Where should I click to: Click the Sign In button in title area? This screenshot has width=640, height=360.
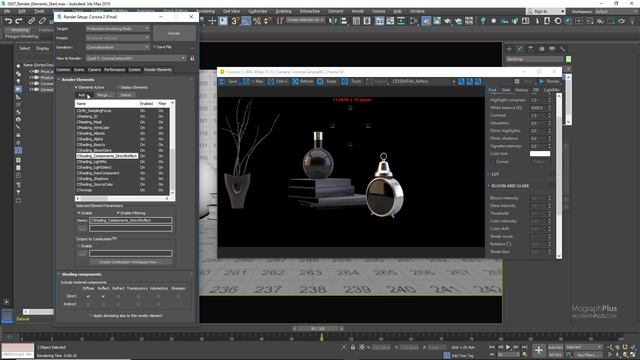click(x=545, y=11)
